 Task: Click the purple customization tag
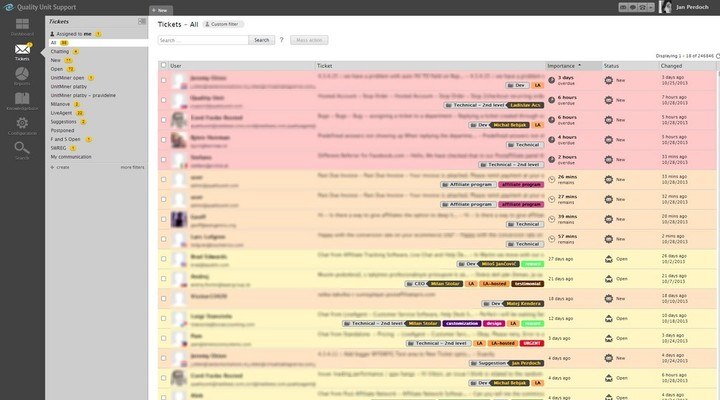461,323
